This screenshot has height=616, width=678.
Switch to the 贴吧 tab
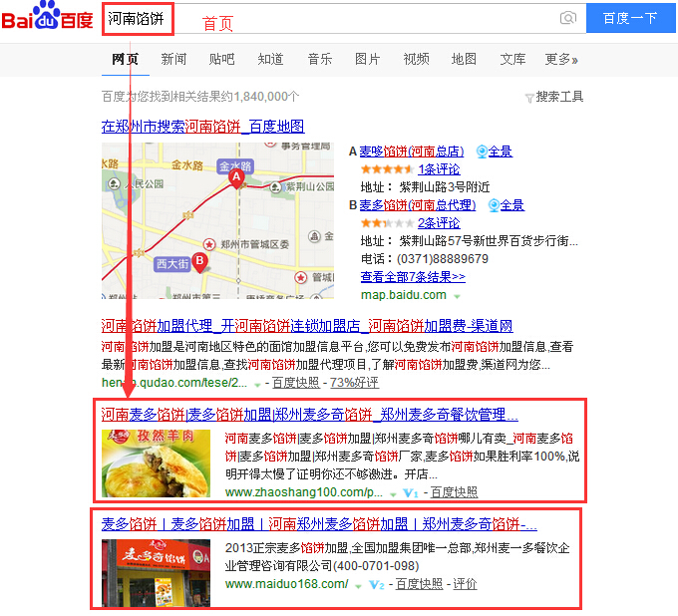coord(221,59)
